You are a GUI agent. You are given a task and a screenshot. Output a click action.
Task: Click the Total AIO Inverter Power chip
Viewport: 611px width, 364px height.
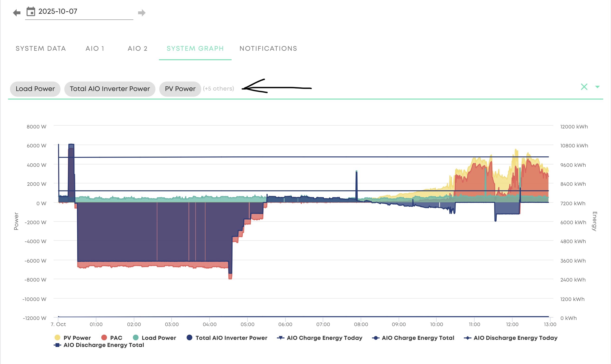(110, 89)
